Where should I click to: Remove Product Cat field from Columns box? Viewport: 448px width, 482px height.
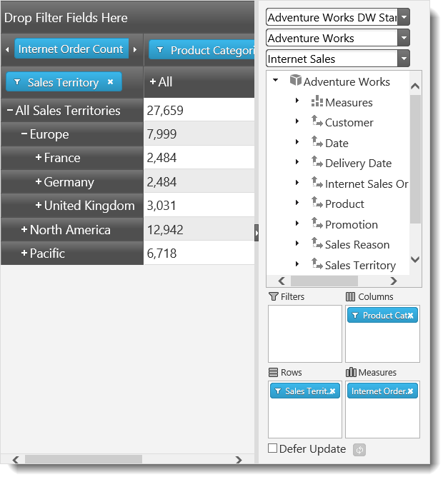(x=411, y=316)
